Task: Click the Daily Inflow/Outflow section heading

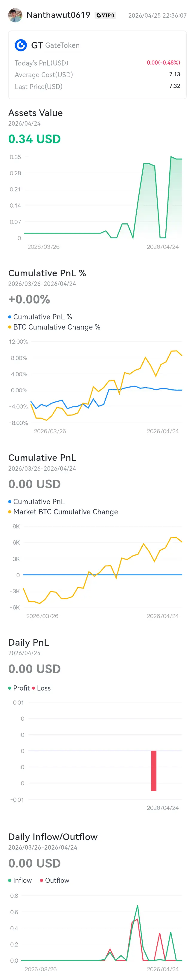Action: (x=53, y=836)
